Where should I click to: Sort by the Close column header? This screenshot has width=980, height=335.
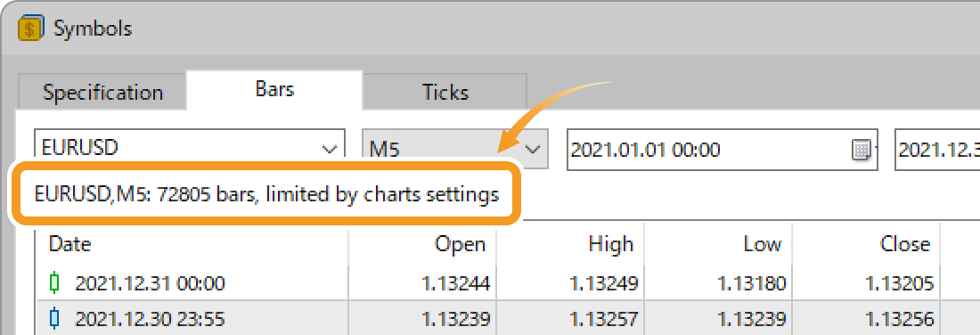866,244
